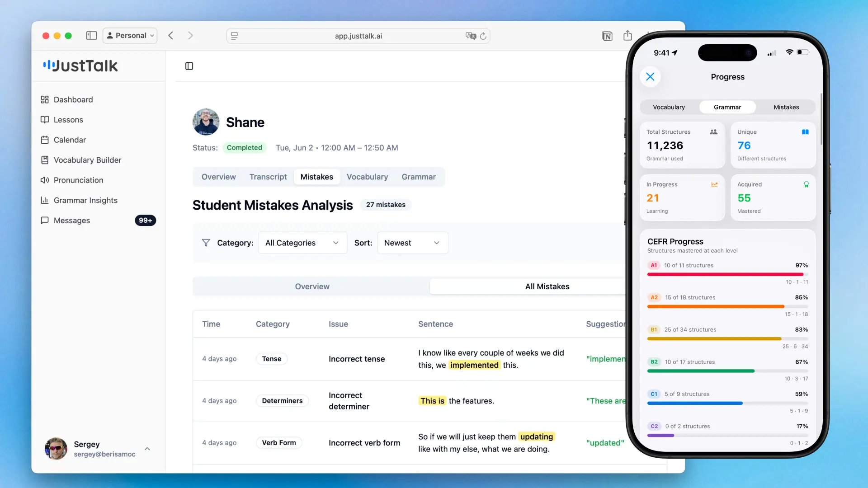Go back with browser back arrow
This screenshot has width=868, height=488.
pyautogui.click(x=170, y=36)
